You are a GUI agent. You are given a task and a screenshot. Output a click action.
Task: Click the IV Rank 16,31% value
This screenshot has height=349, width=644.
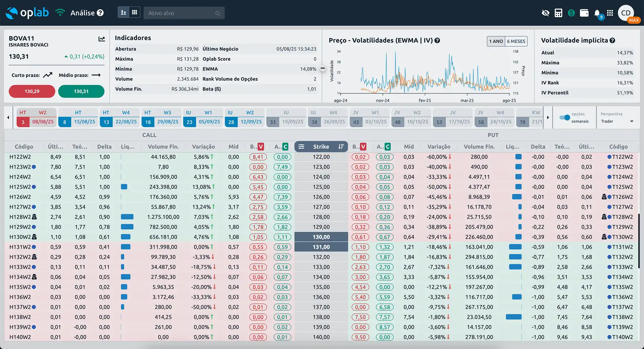(625, 83)
